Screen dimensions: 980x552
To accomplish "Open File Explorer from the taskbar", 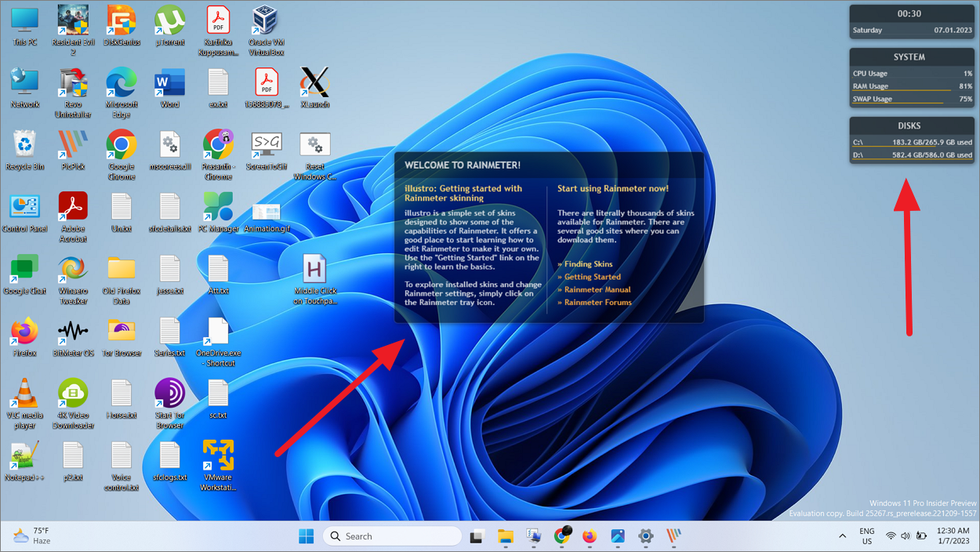I will click(506, 536).
